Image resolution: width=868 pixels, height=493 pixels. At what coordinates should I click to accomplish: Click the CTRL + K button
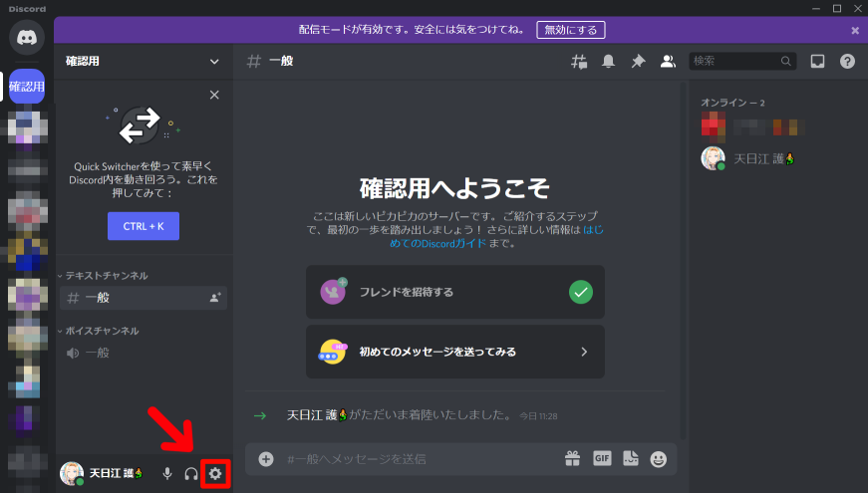click(x=144, y=226)
